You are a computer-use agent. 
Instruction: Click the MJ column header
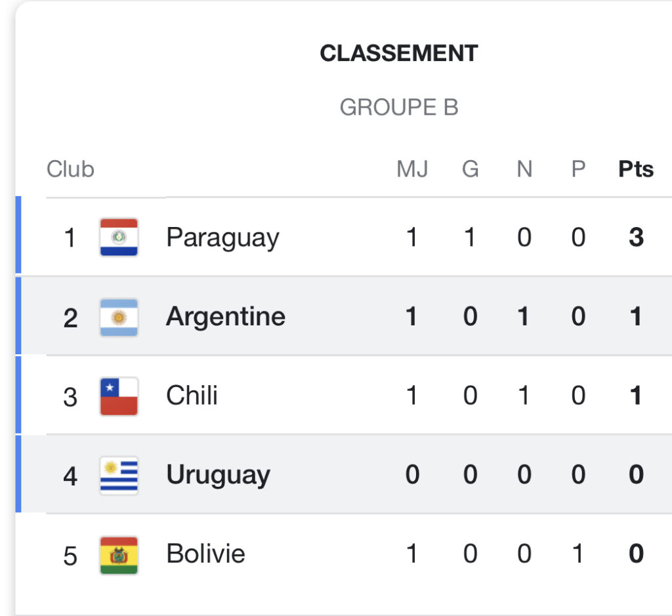click(412, 169)
